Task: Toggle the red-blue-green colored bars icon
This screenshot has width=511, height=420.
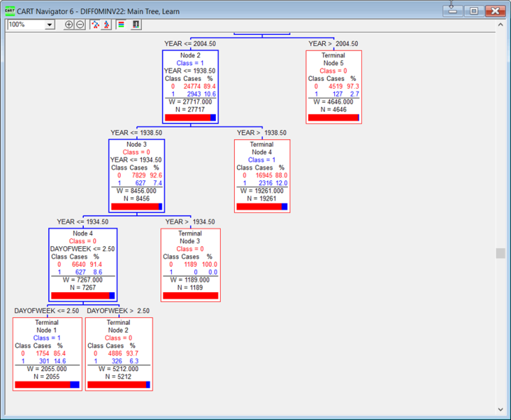Action: coord(121,24)
